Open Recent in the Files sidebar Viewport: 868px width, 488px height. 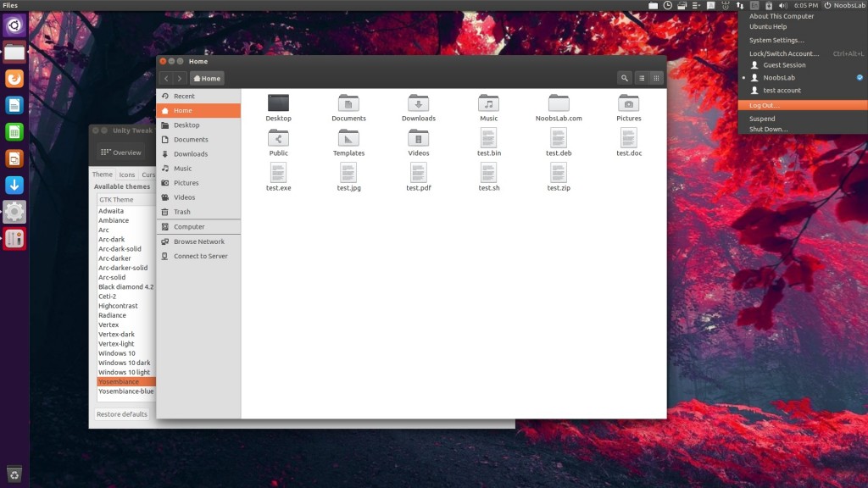[x=198, y=97]
